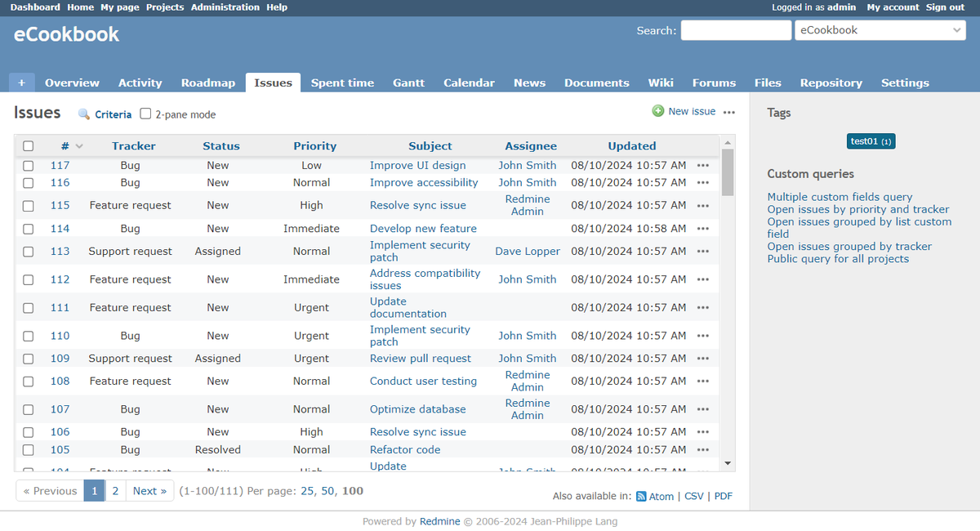Viewport: 980px width, 531px height.
Task: Click the plus new object icon tab
Action: coord(21,83)
